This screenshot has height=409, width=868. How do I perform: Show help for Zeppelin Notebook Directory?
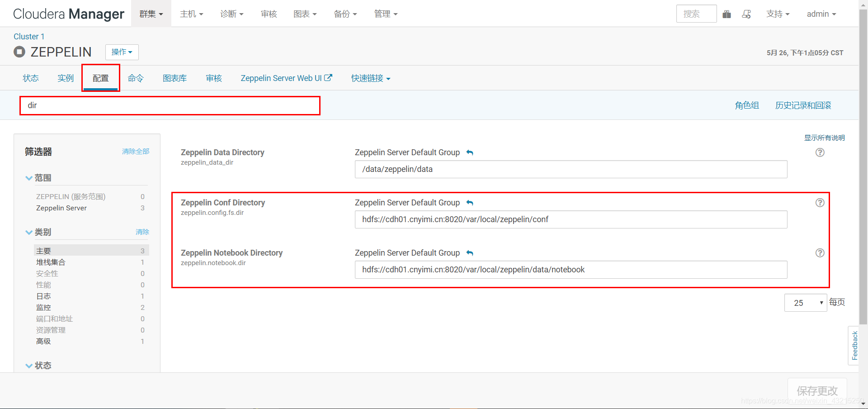point(820,253)
